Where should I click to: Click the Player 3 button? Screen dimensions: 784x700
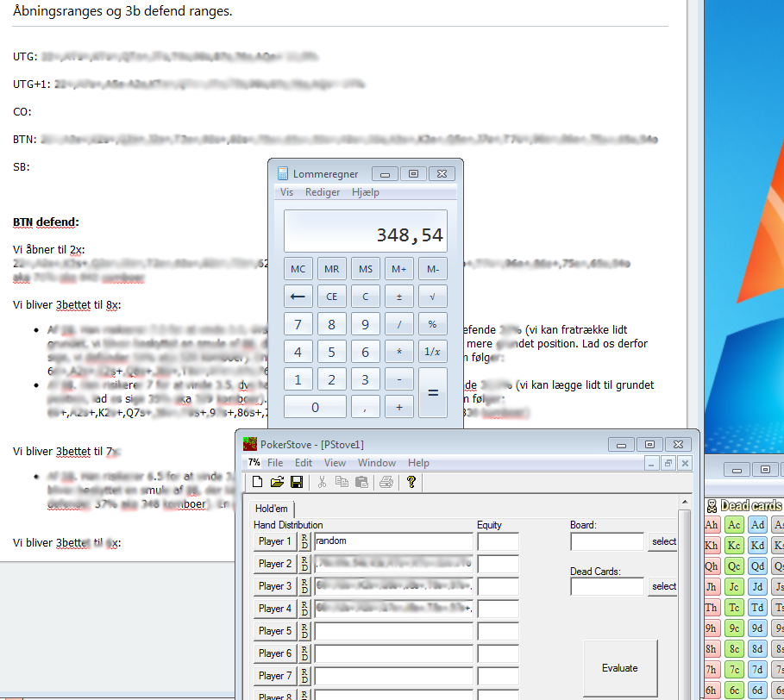coord(275,586)
